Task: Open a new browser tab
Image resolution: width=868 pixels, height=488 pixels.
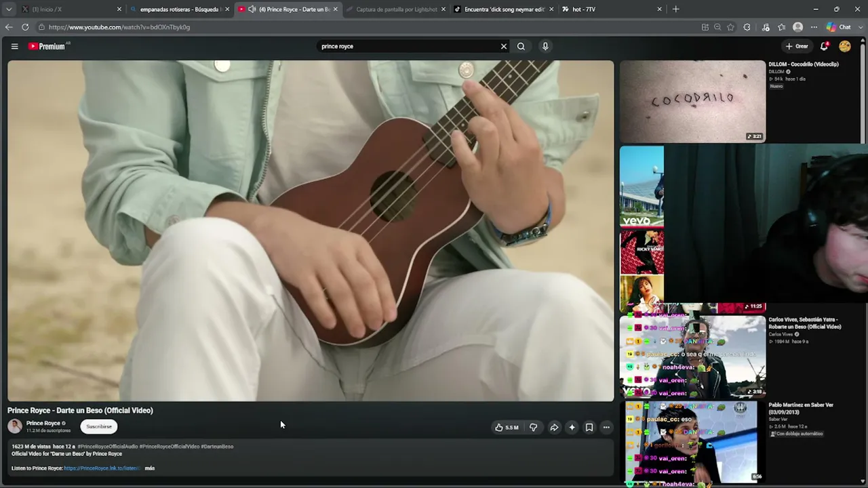Action: pyautogui.click(x=675, y=9)
